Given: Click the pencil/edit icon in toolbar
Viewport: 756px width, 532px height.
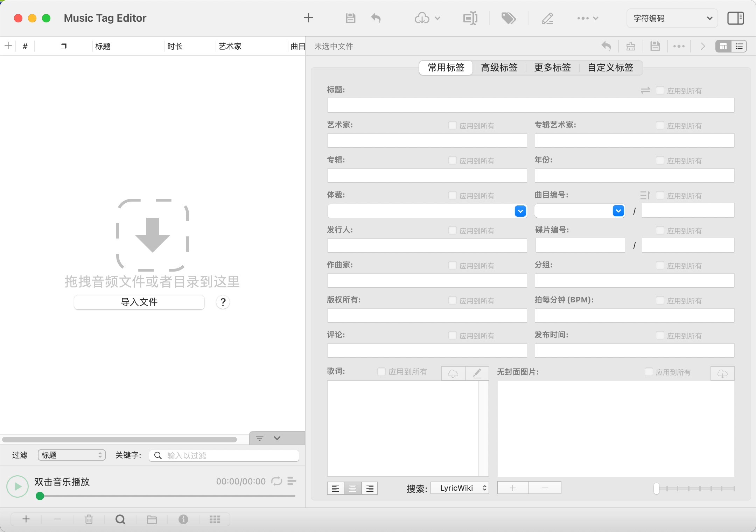Looking at the screenshot, I should pos(547,18).
